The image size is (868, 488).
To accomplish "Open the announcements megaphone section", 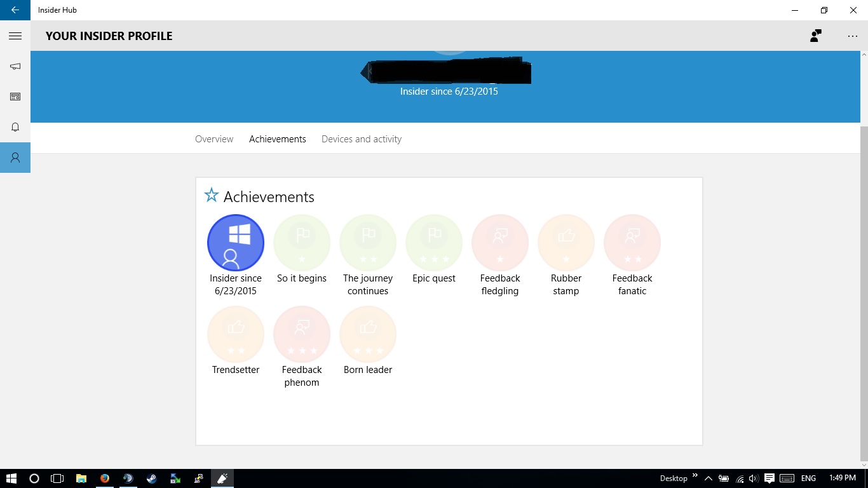I will click(15, 66).
